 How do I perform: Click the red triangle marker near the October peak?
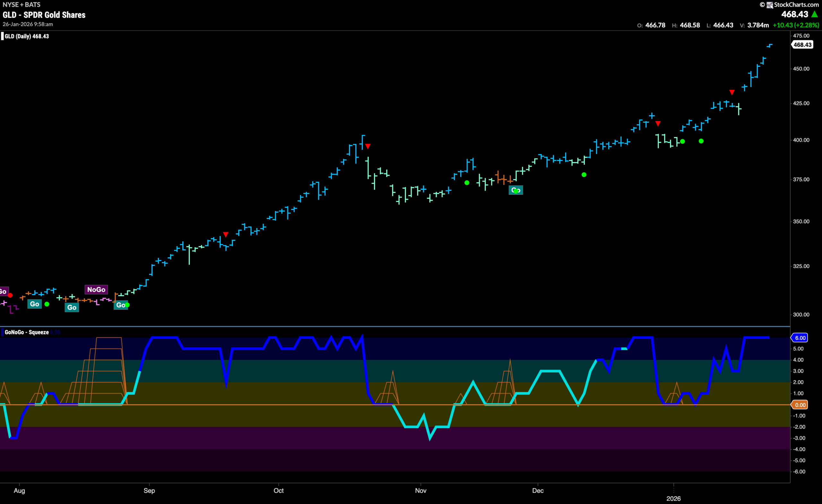(368, 146)
